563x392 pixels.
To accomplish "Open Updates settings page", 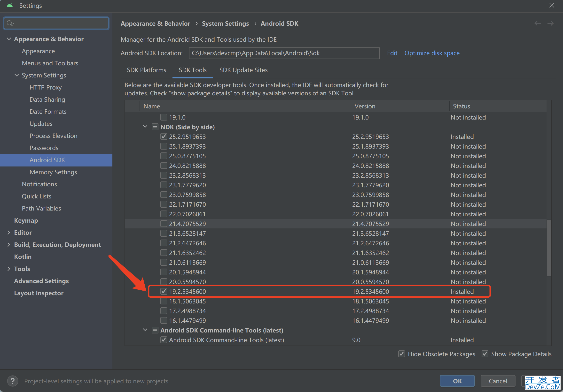I will pos(41,124).
